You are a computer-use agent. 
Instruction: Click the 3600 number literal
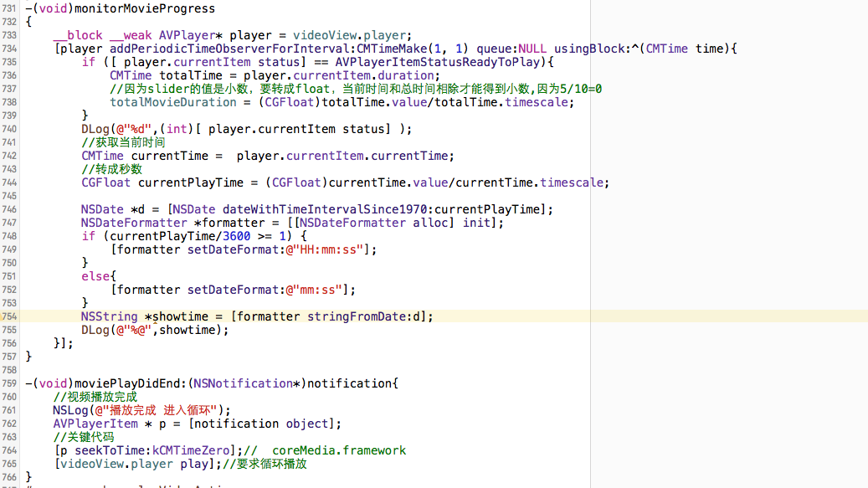pyautogui.click(x=236, y=236)
